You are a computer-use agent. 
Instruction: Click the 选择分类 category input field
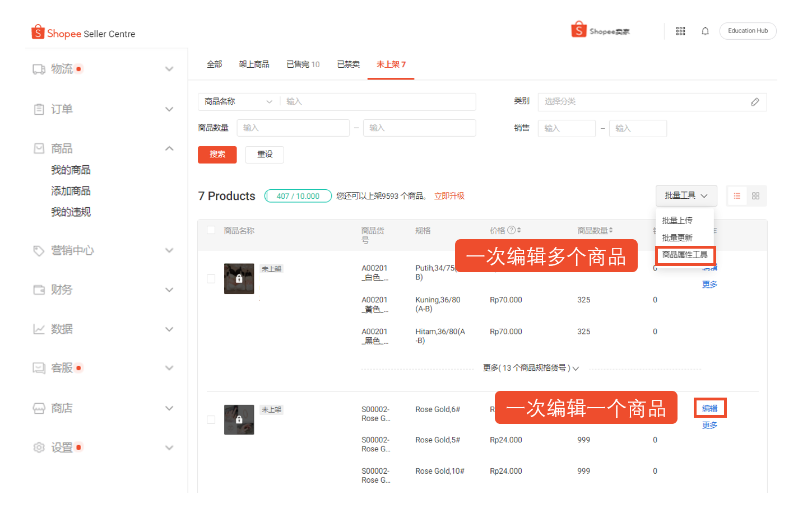point(644,102)
